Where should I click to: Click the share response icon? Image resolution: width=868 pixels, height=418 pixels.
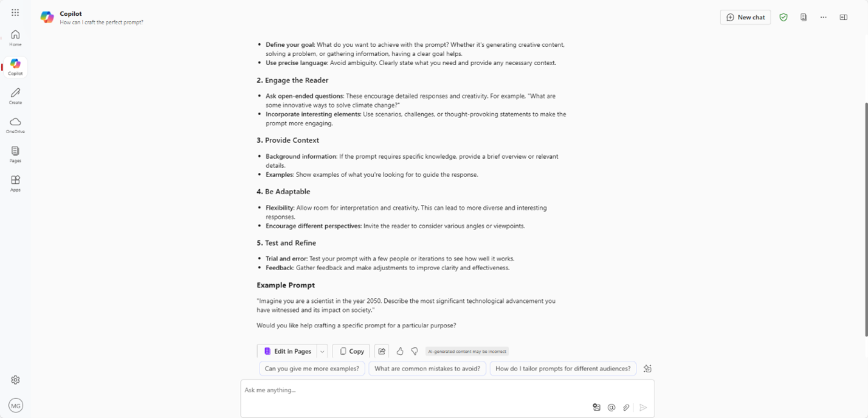(382, 351)
